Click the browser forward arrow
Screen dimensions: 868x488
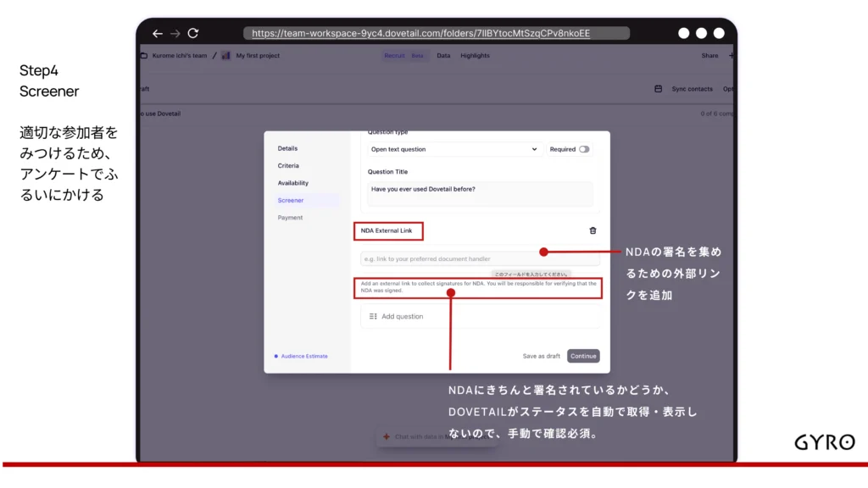175,33
